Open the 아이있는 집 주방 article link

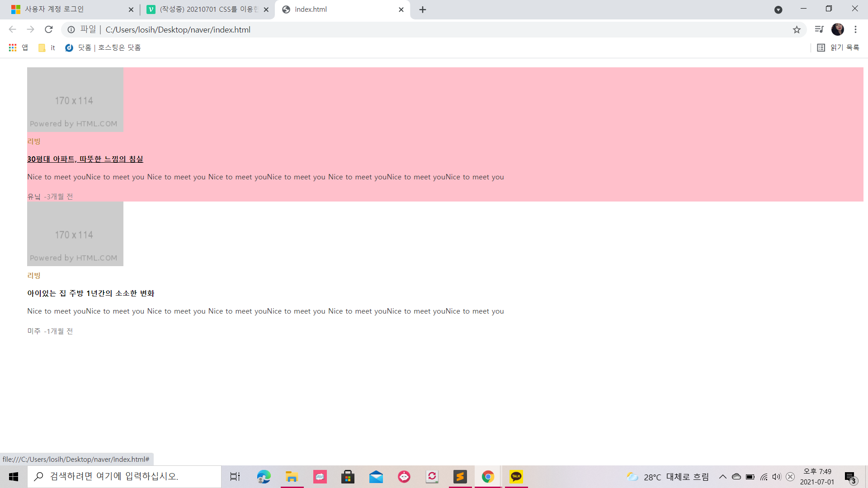click(x=90, y=293)
